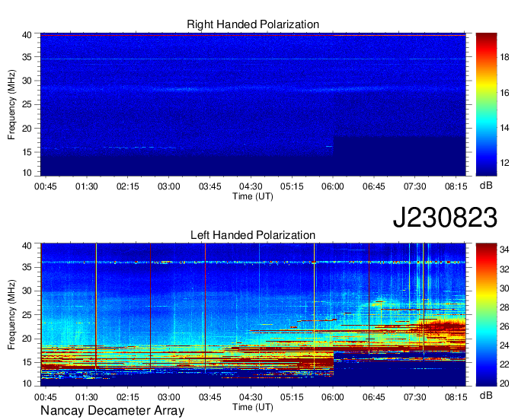This screenshot has width=518, height=420.
Task: Click the 40 MHz tick on the right-handed plot
Action: [x=27, y=35]
